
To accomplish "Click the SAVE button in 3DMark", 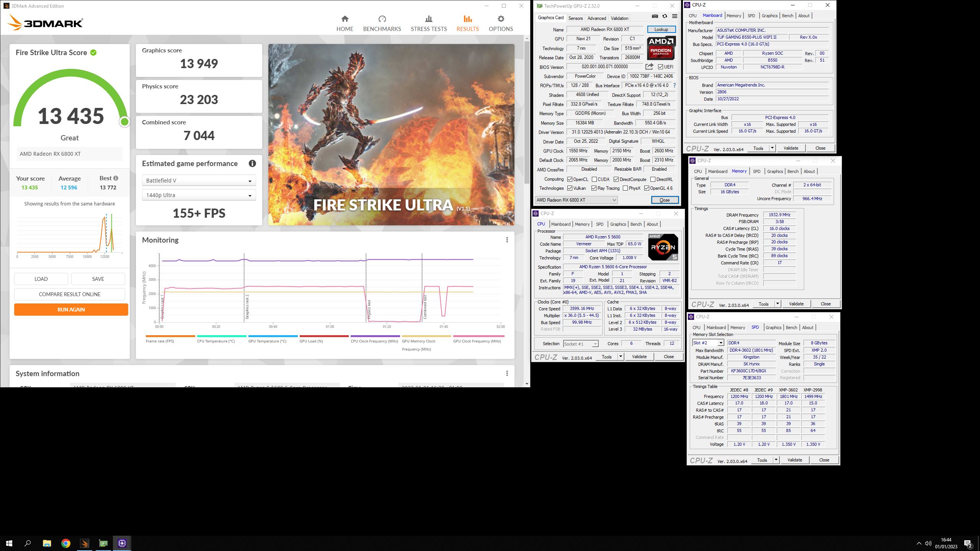I will [x=98, y=279].
